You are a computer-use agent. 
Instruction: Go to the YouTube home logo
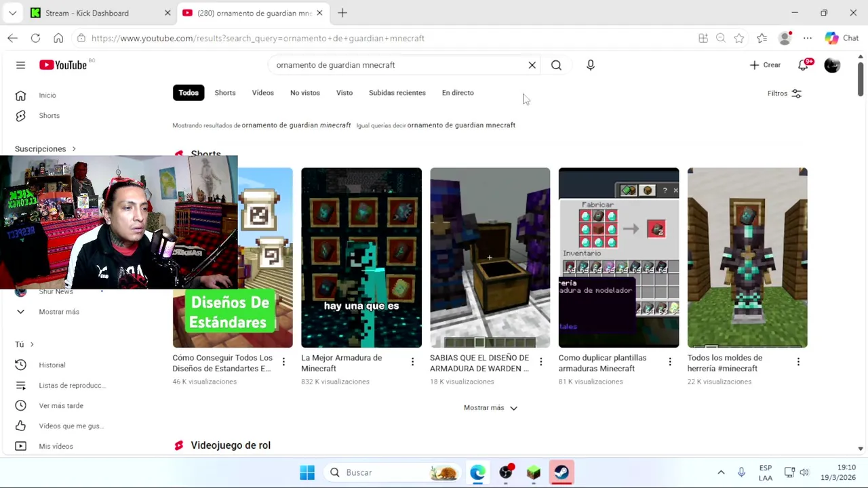[63, 65]
